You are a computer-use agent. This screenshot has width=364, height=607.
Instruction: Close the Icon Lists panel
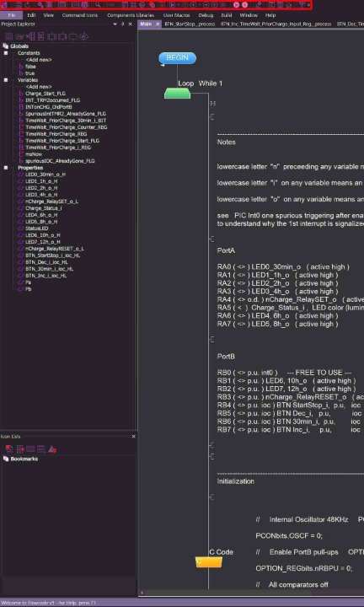tap(133, 437)
